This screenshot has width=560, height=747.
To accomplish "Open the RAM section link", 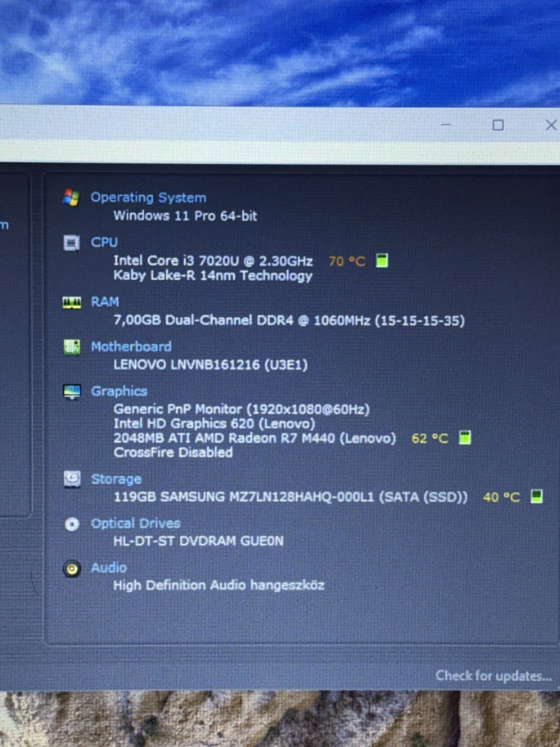I will click(x=105, y=302).
